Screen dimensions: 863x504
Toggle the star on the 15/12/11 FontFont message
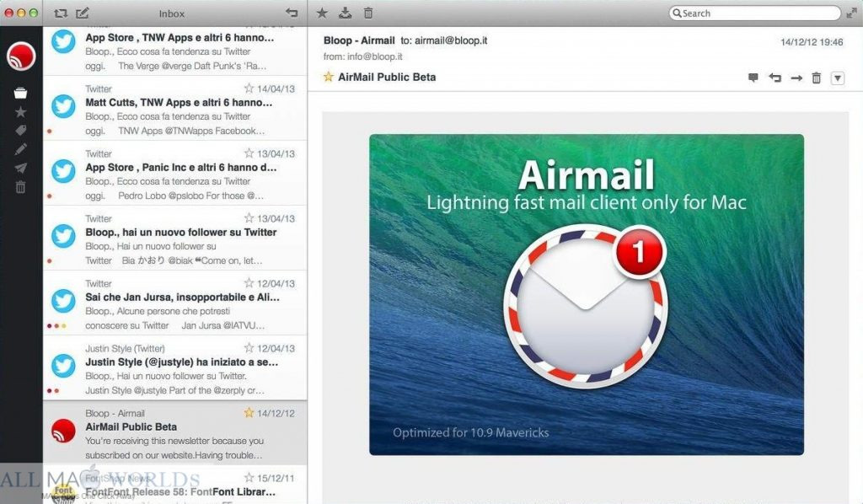pos(249,478)
